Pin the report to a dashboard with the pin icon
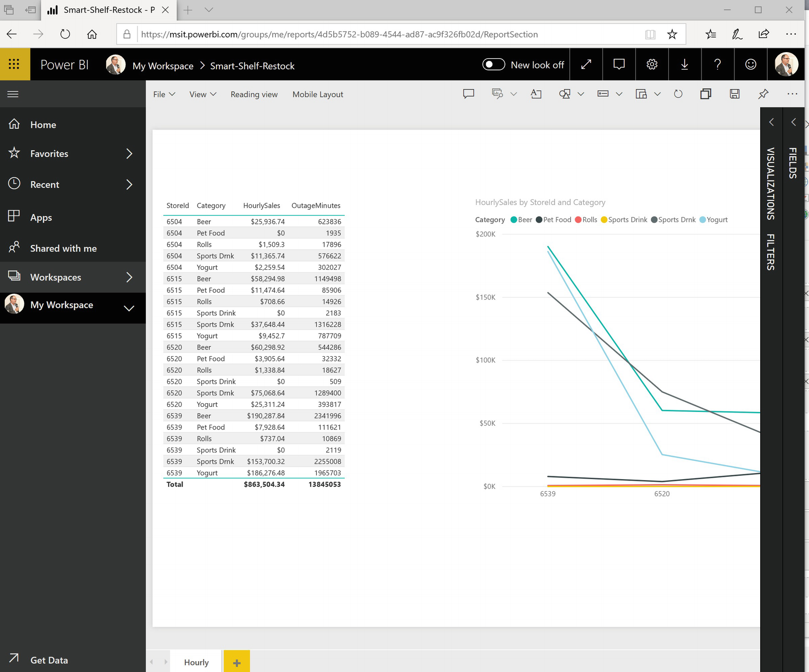 763,94
